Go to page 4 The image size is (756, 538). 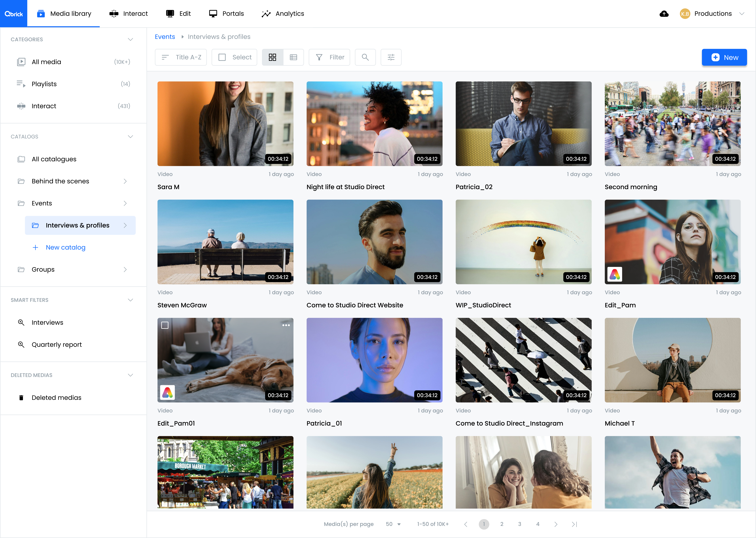(538, 524)
